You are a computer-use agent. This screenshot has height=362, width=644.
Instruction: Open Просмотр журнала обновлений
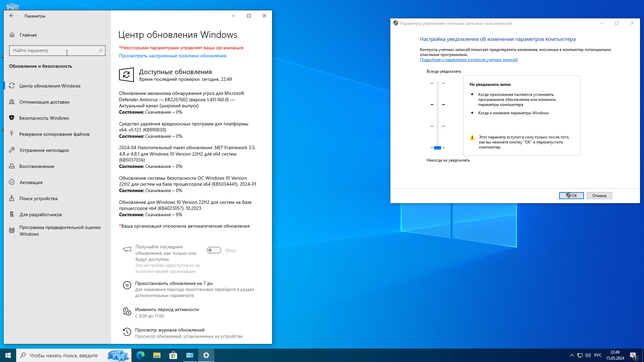[170, 330]
